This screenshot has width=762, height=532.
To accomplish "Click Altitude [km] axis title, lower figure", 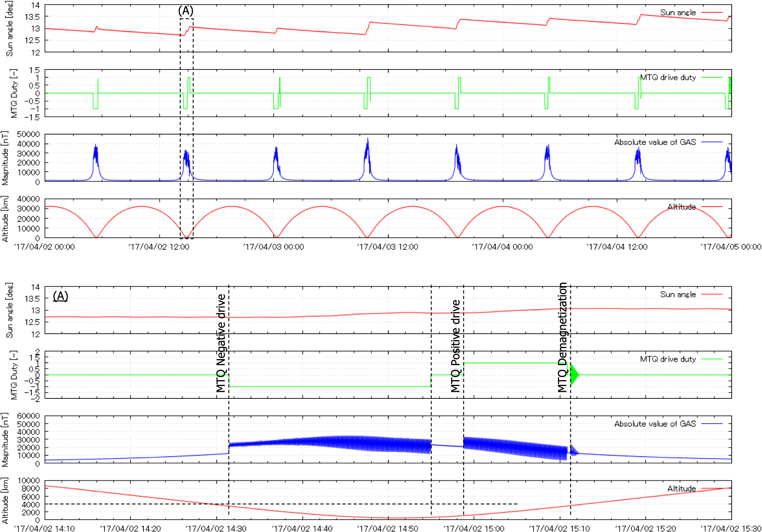I will (5, 501).
